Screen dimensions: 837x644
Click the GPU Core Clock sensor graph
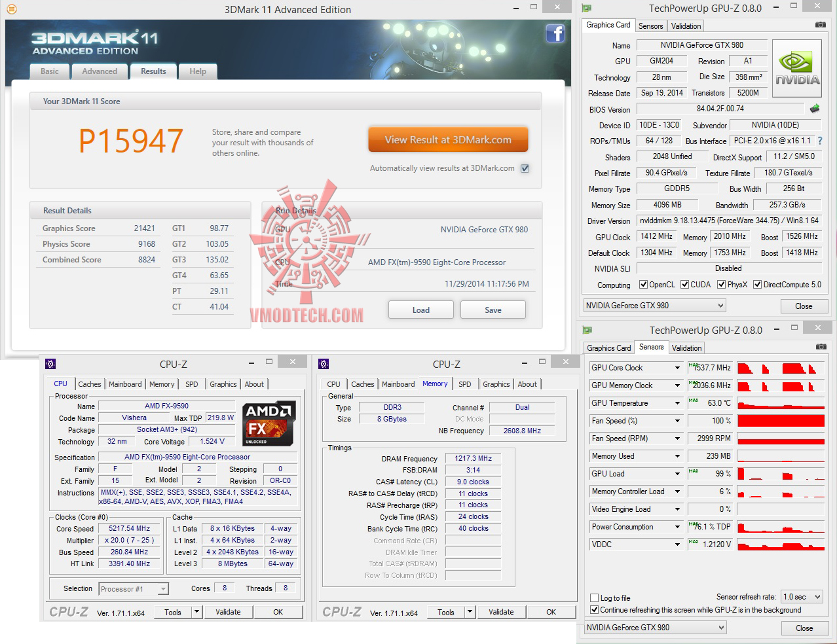click(781, 368)
